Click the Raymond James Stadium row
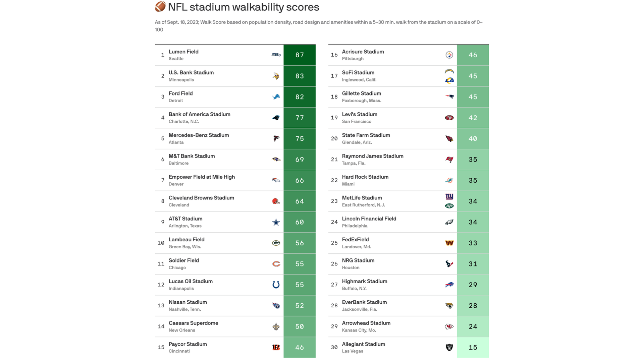Image resolution: width=644 pixels, height=362 pixels. [x=409, y=159]
